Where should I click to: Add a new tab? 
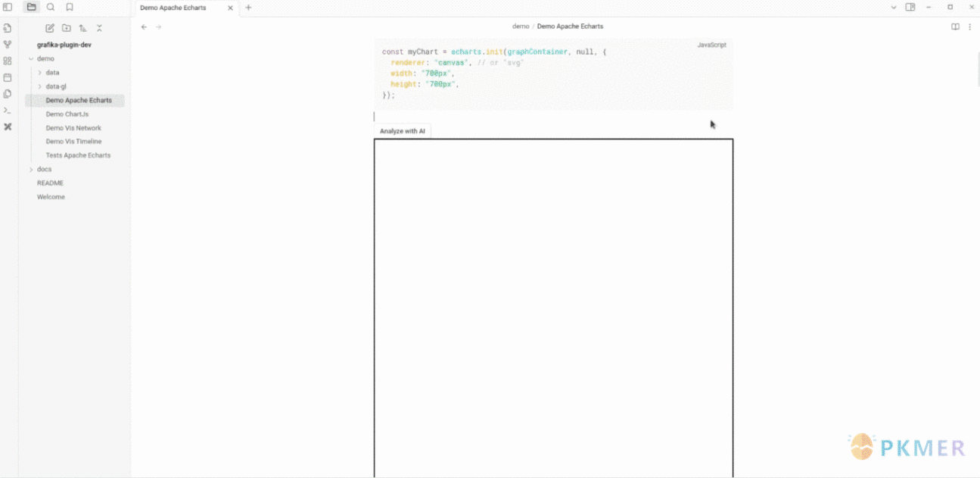point(248,8)
